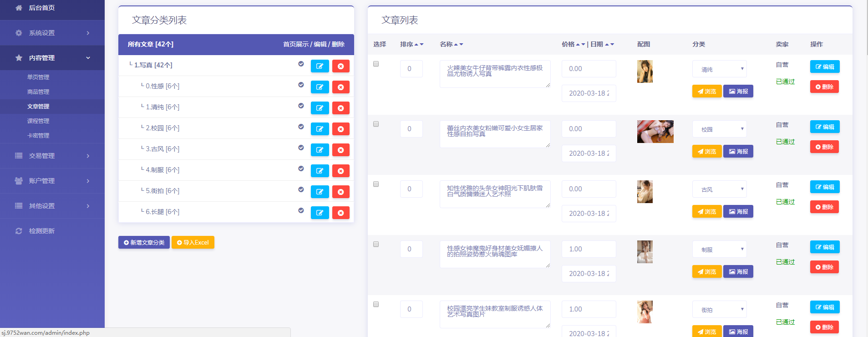Delete the 0.性感 category with the red icon
868x337 pixels.
click(x=340, y=87)
